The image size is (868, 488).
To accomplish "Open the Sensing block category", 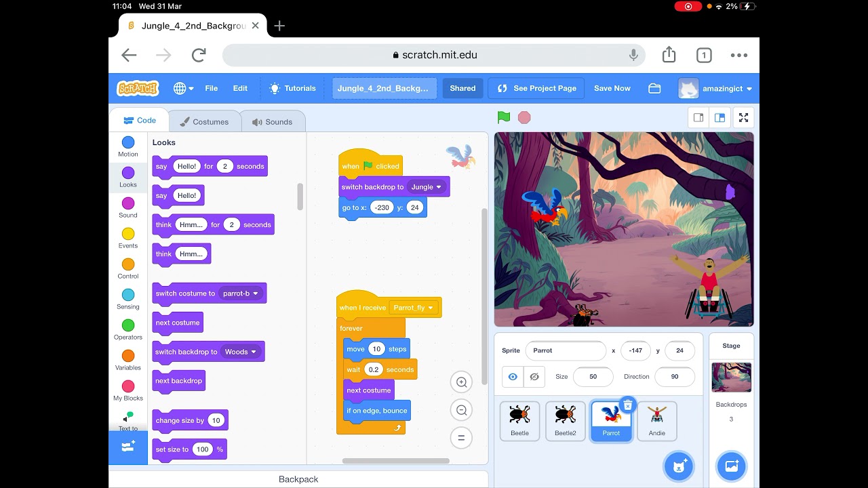I will pos(128,299).
